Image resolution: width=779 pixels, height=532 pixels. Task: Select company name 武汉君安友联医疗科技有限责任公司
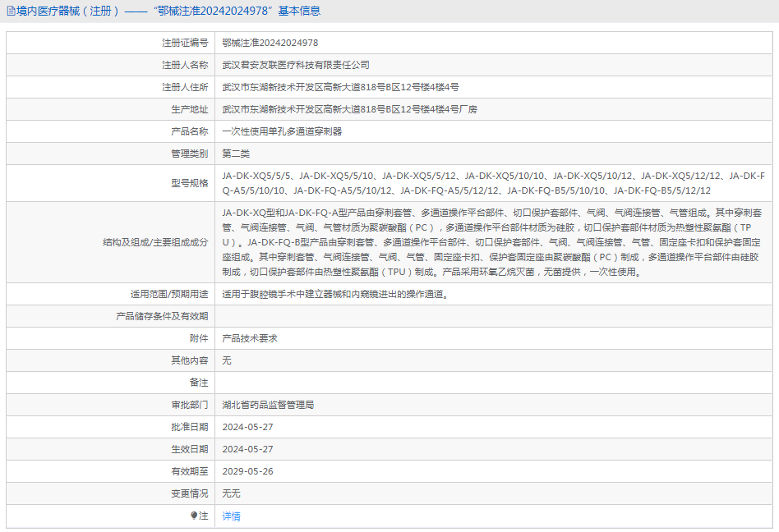click(296, 65)
